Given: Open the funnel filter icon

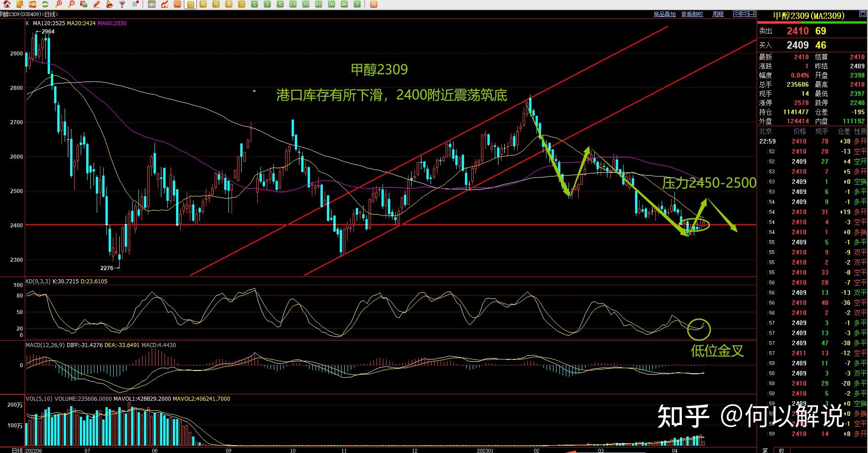Looking at the screenshot, I should pos(122,4).
